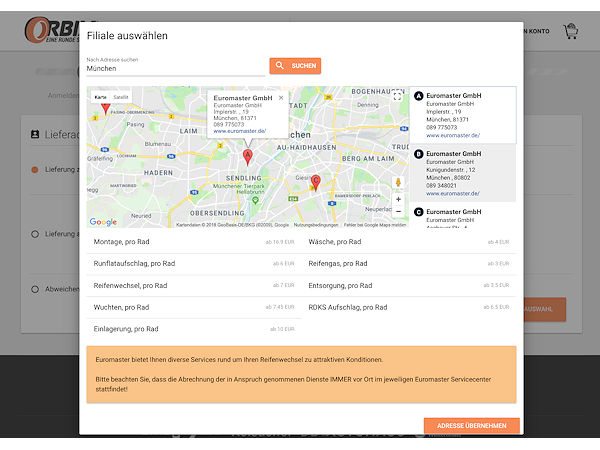Open euromaster.de link in map popup
This screenshot has height=450, width=600.
coord(240,131)
